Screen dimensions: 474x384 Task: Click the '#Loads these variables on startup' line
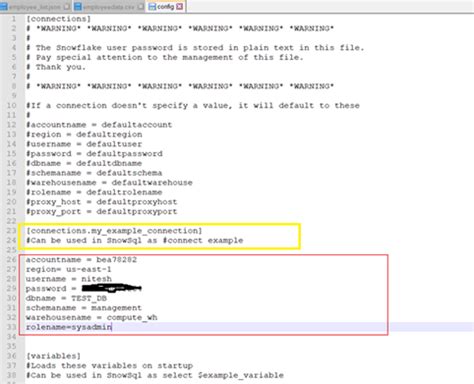tap(109, 366)
